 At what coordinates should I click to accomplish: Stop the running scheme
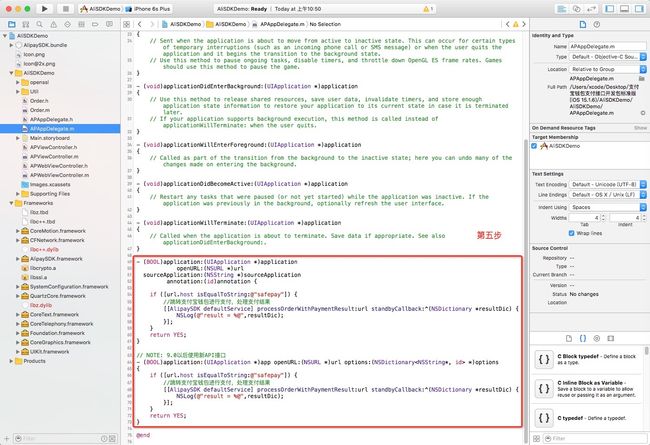tap(65, 9)
